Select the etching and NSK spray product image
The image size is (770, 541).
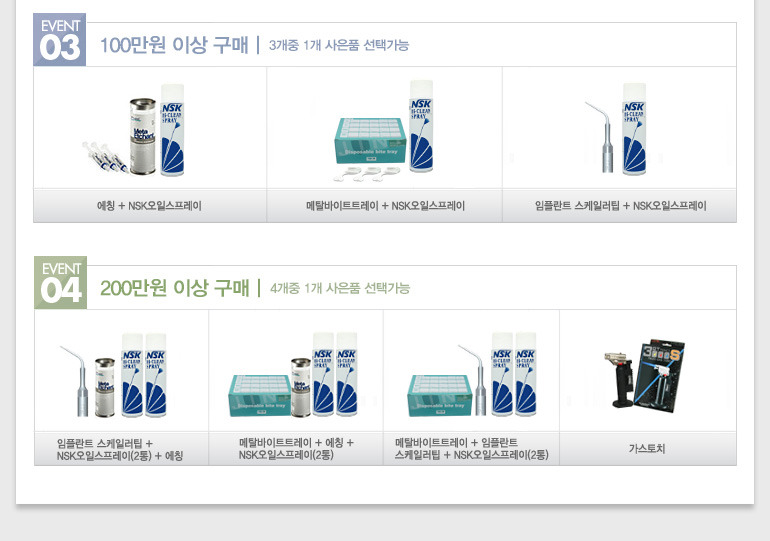(x=134, y=130)
